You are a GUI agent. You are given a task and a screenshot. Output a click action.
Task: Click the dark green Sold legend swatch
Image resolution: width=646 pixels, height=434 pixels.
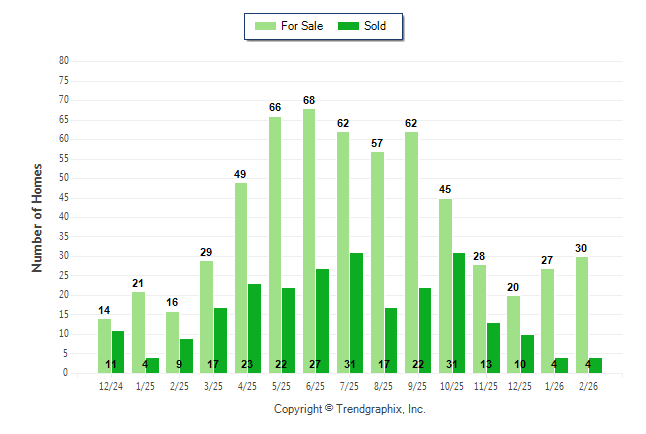(350, 26)
